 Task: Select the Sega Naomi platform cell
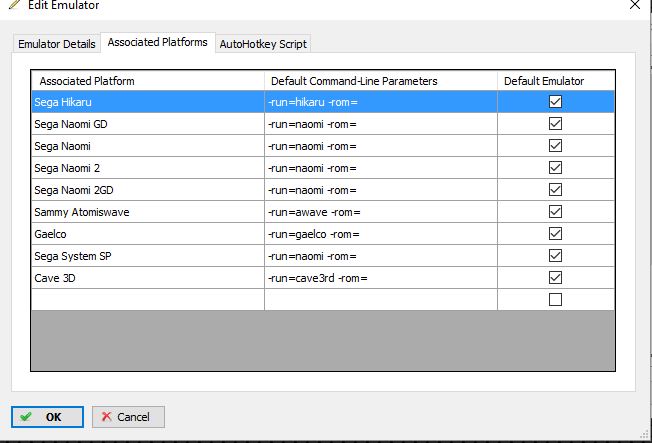pos(148,146)
